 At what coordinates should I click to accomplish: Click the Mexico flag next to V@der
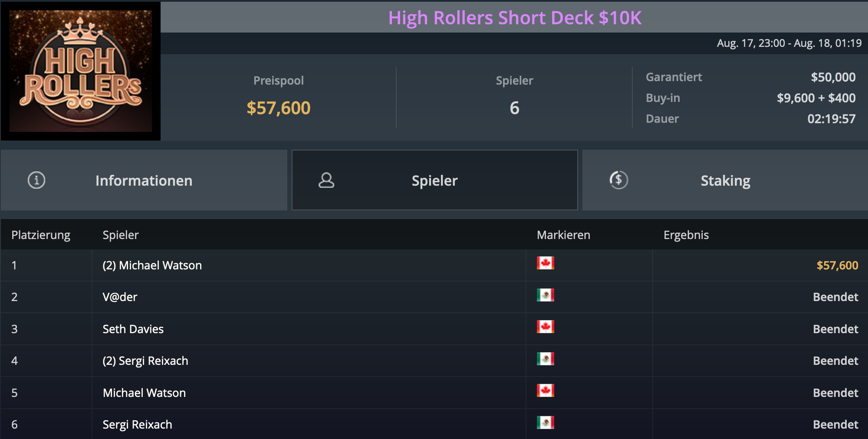tap(545, 295)
